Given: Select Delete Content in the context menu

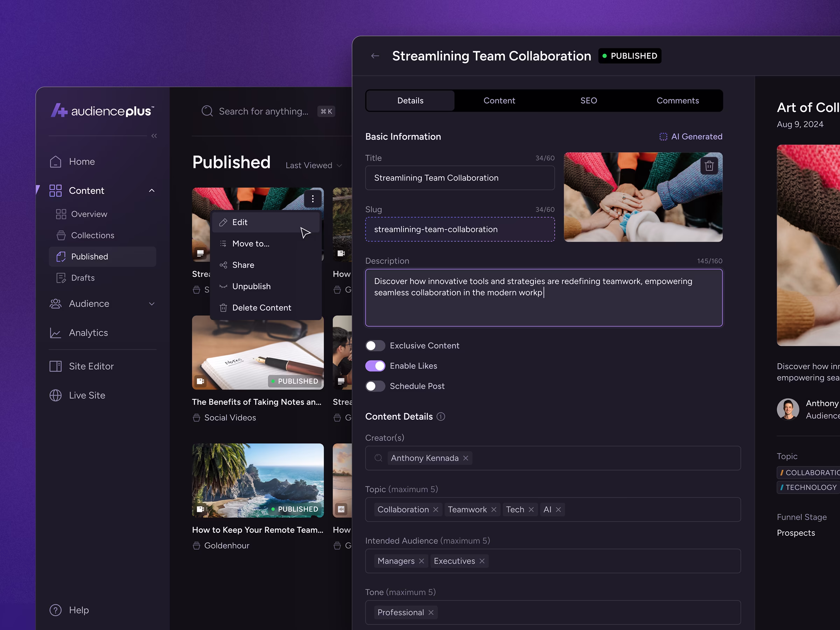Looking at the screenshot, I should 265,308.
